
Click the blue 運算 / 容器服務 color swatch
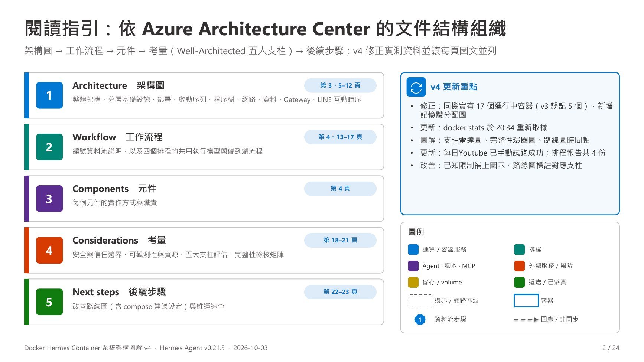point(413,250)
